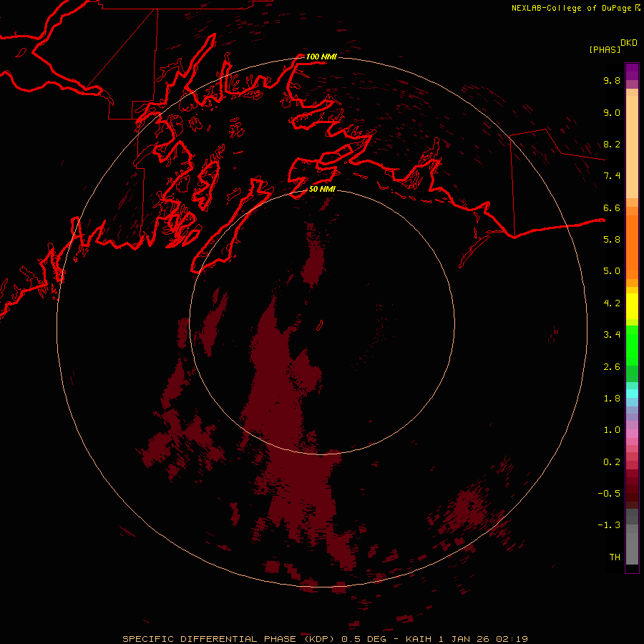Select the 1.8 scale value

pyautogui.click(x=612, y=399)
